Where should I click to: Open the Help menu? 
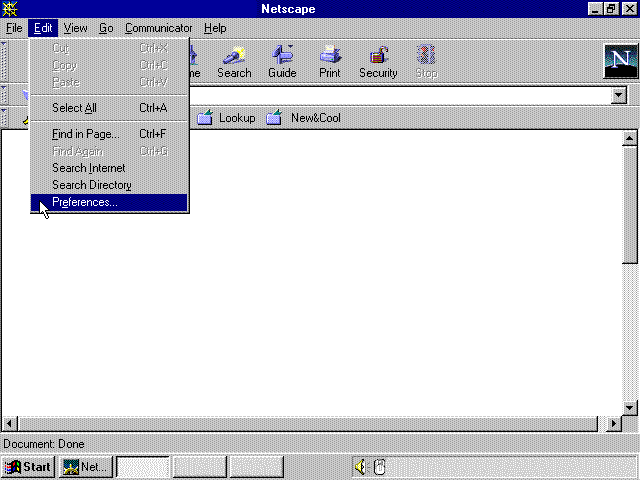[x=215, y=28]
